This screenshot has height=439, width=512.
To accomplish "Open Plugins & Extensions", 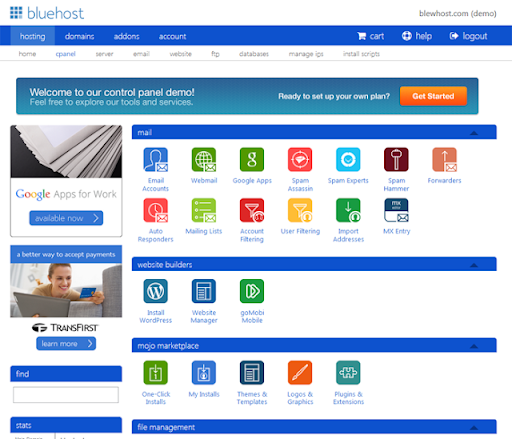I will point(348,373).
